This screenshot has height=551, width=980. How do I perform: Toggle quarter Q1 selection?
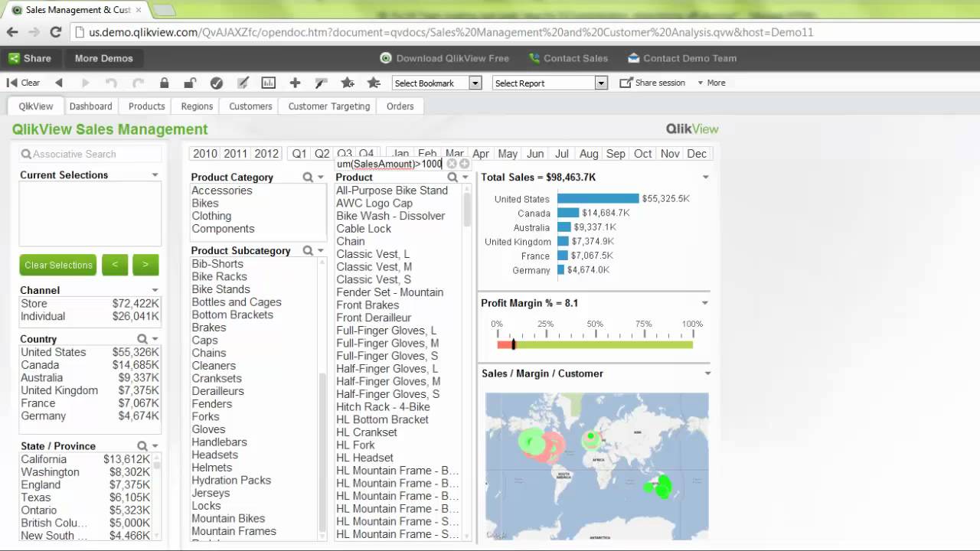299,154
